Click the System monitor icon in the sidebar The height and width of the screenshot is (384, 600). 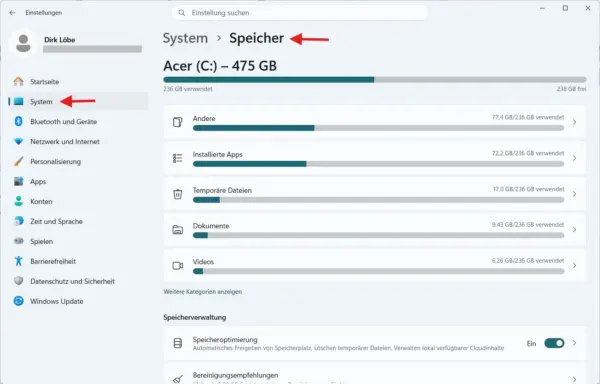18,101
